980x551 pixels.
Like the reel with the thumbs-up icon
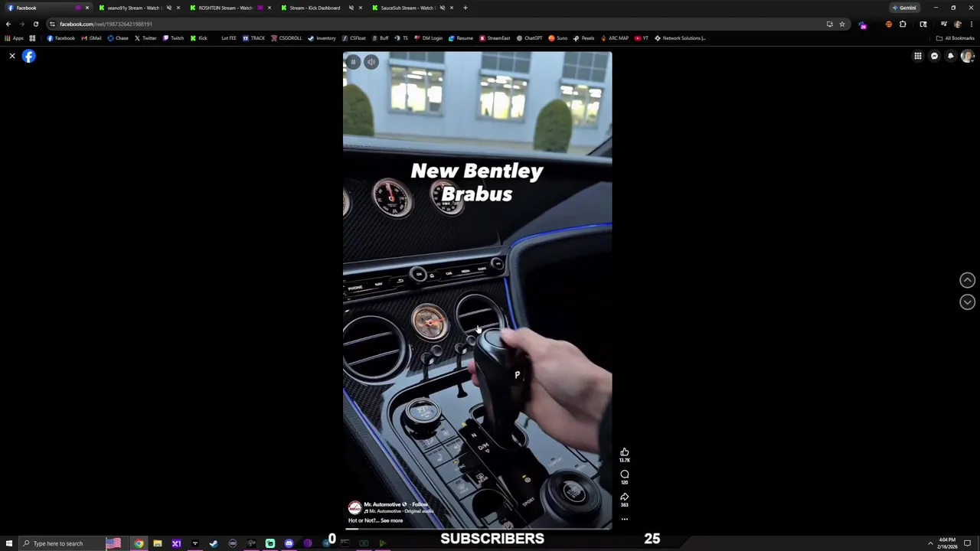tap(624, 452)
